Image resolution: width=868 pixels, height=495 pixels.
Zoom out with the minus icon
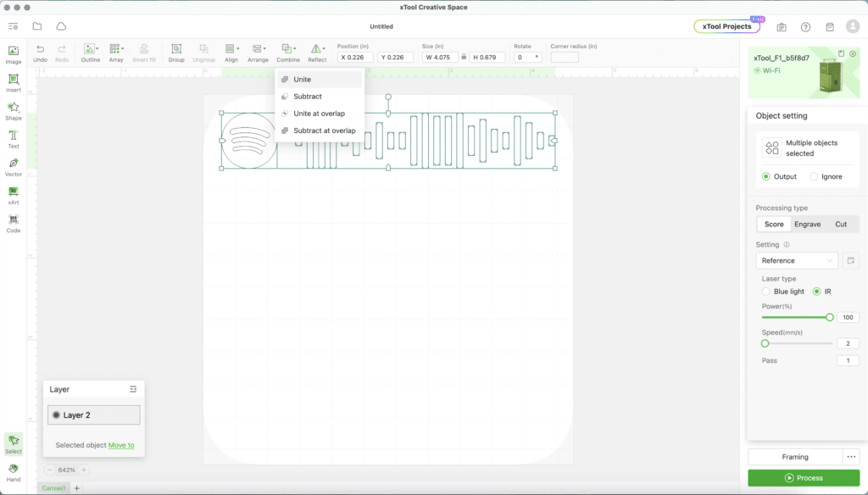coord(49,470)
